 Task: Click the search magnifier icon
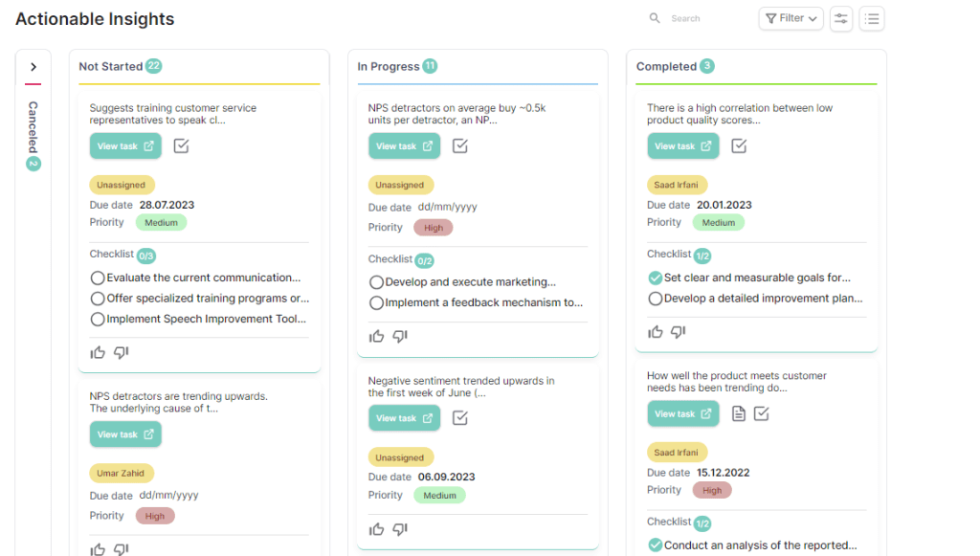(x=655, y=18)
